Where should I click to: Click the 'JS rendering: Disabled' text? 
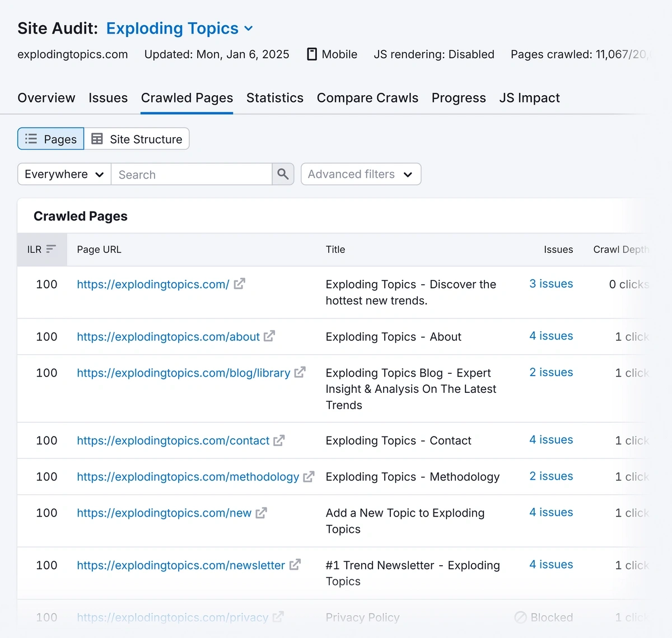coord(434,54)
